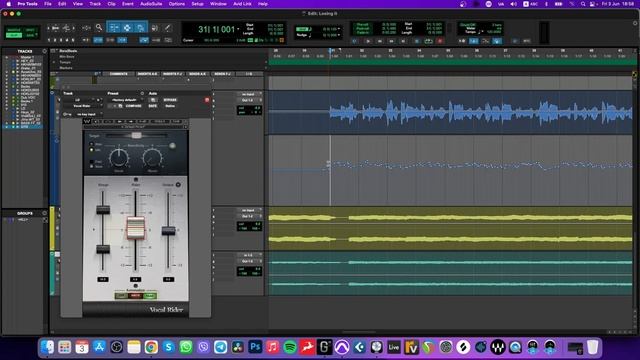640x360 pixels.
Task: Click the INSERTS A-E column header
Action: (x=147, y=74)
